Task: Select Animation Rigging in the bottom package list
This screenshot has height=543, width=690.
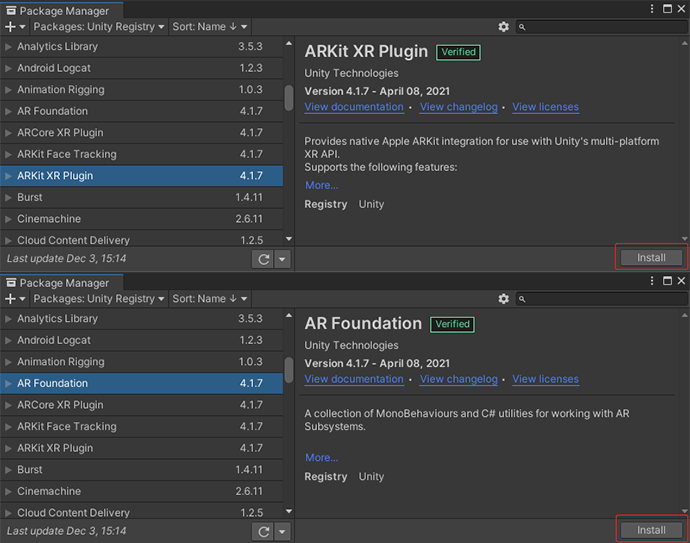Action: (141, 362)
